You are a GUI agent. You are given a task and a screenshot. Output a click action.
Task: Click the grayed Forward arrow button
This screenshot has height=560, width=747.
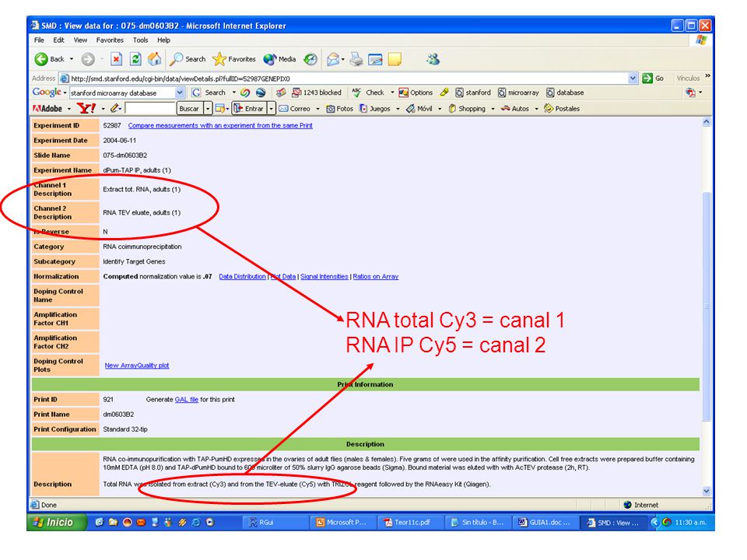pos(88,59)
